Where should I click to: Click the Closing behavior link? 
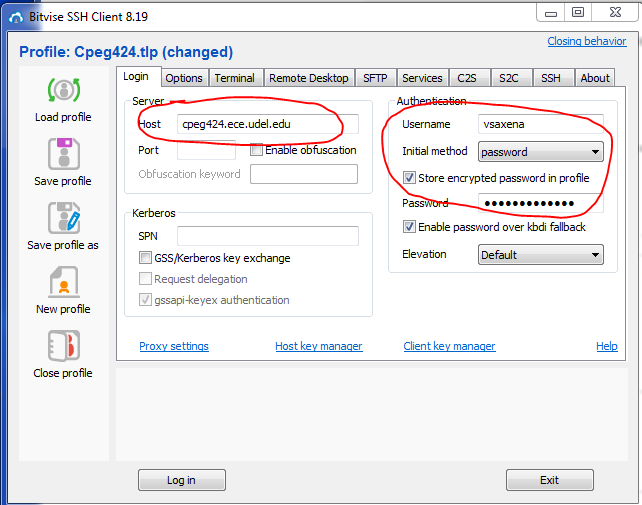(587, 41)
